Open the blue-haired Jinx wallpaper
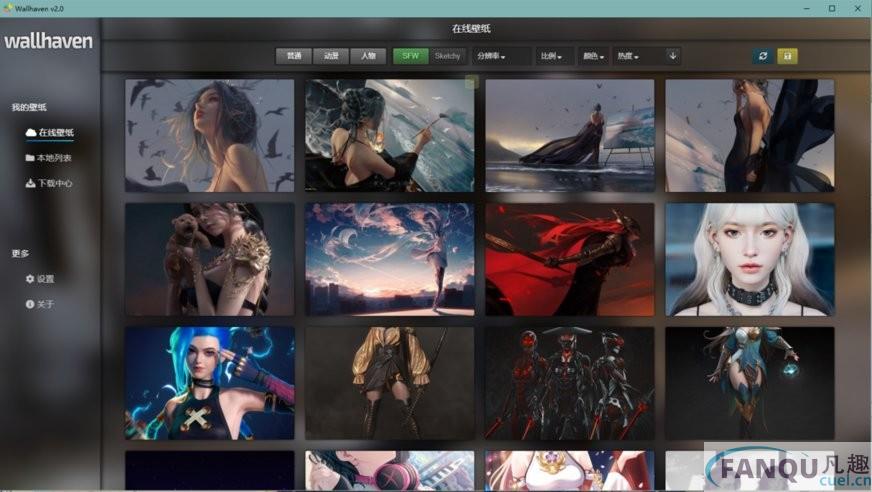 (x=210, y=384)
